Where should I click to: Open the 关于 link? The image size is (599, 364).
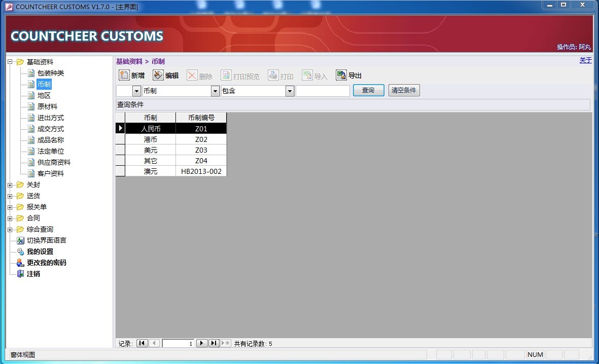(585, 60)
